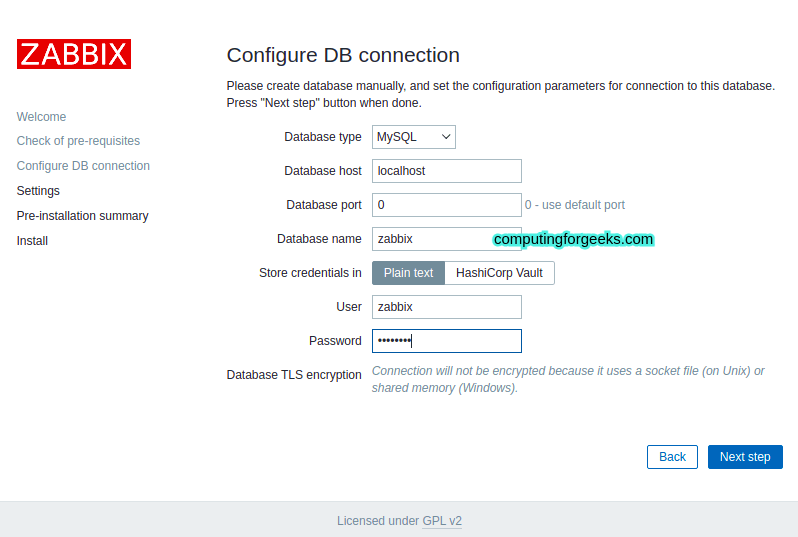The width and height of the screenshot is (798, 537).
Task: Click inside the Password field
Action: 447,341
